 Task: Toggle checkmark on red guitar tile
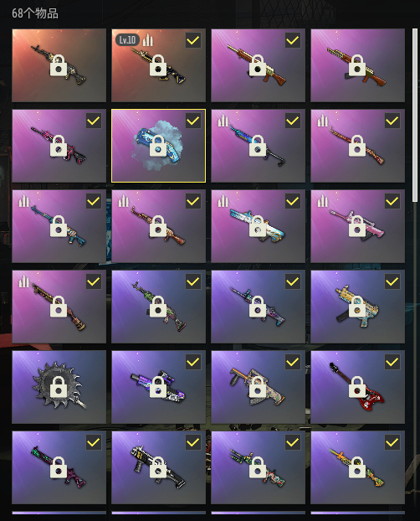(x=392, y=362)
